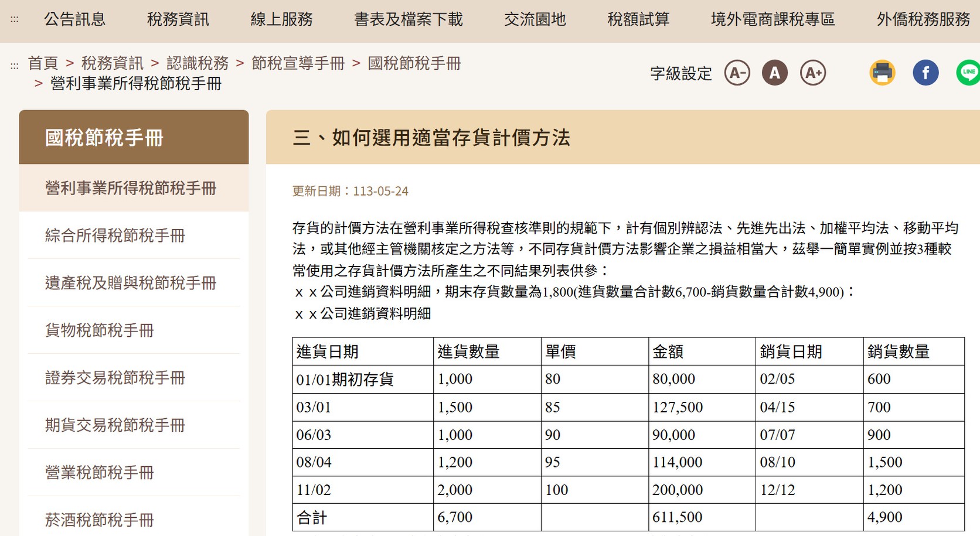Click the 127,500 amount cell
The width and height of the screenshot is (980, 536).
702,407
